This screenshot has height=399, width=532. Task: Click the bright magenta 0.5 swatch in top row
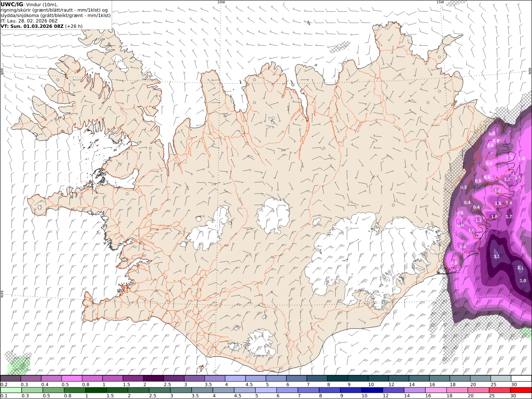[x=72, y=378]
